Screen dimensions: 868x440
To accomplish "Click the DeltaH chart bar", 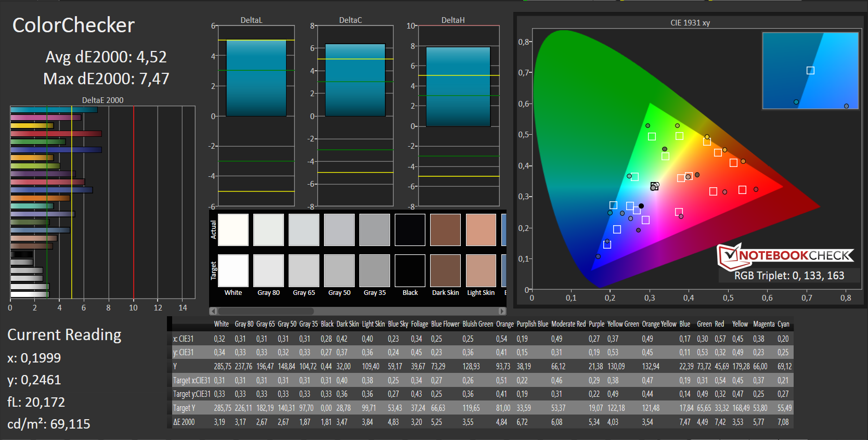I will (x=458, y=87).
